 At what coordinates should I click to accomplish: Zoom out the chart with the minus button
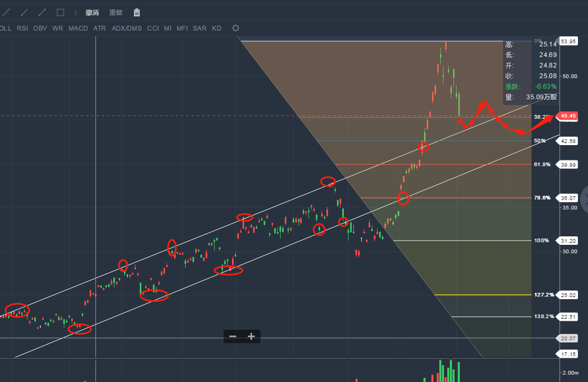point(233,336)
